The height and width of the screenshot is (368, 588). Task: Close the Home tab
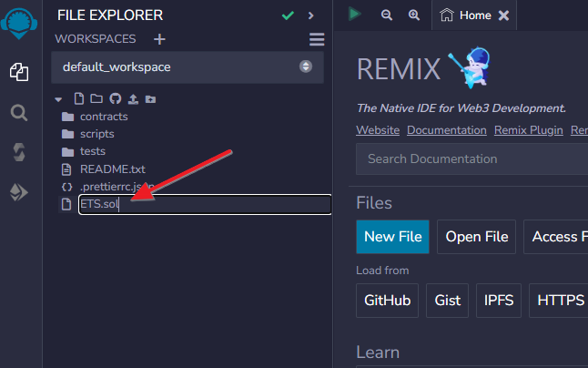[x=503, y=15]
